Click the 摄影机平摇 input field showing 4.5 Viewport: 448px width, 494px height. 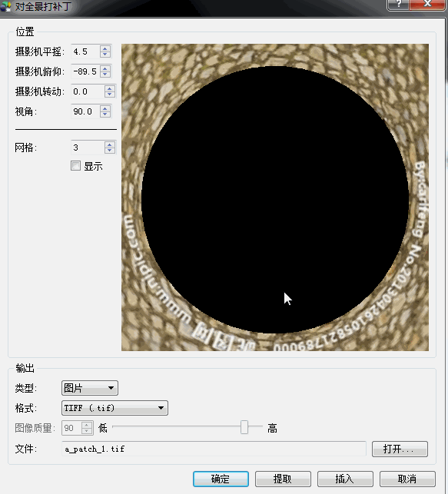click(x=86, y=51)
